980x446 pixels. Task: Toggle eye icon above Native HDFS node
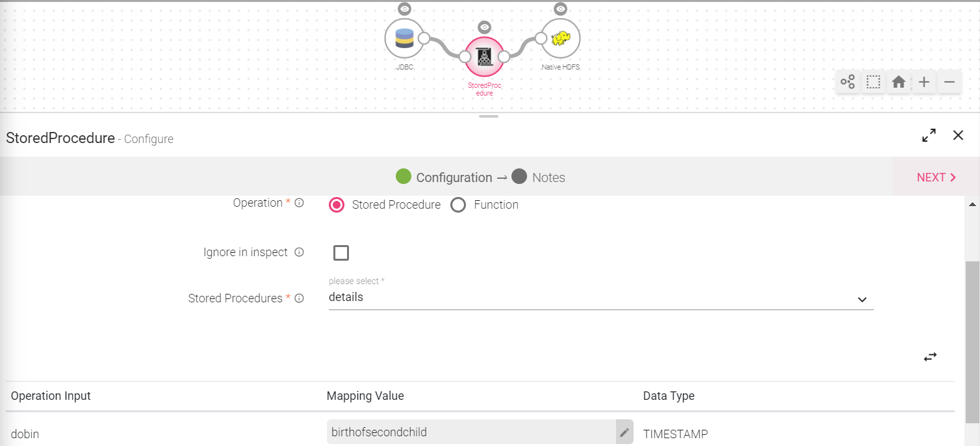[x=560, y=9]
